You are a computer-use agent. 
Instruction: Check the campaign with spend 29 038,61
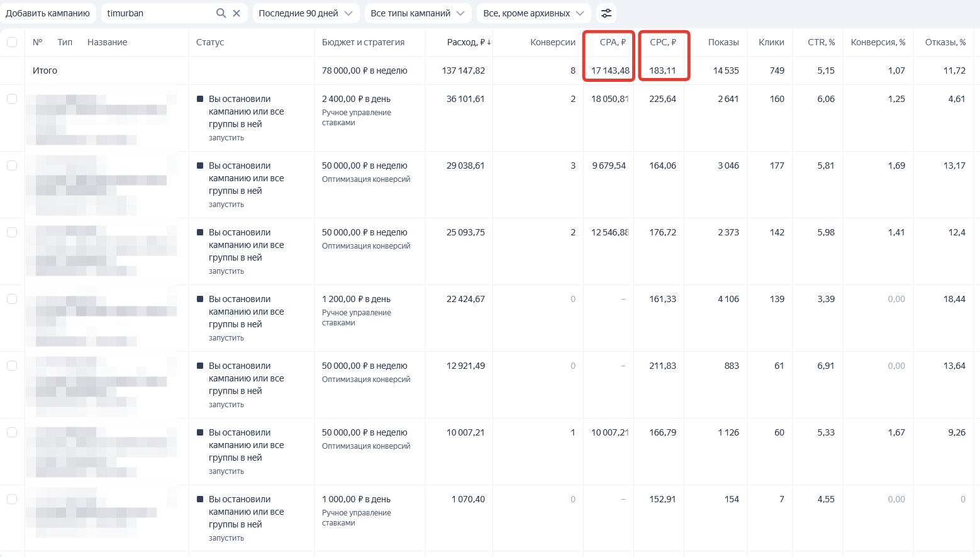tap(12, 166)
